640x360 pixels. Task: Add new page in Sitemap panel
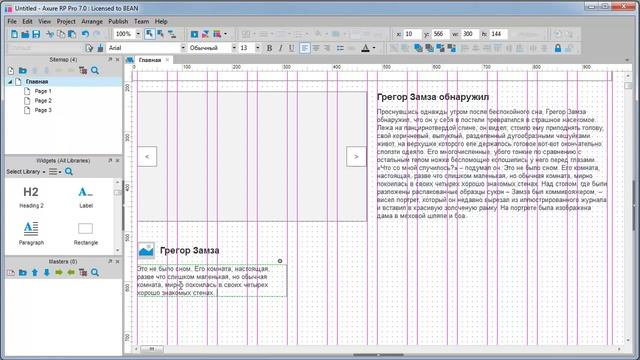[x=11, y=71]
